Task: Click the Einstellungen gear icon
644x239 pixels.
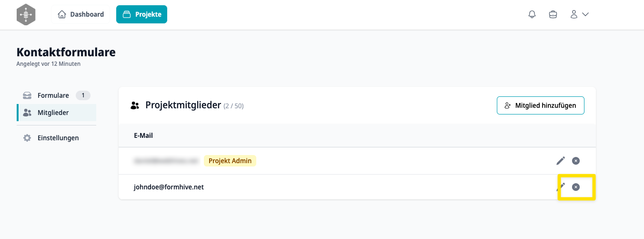Action: [x=28, y=138]
